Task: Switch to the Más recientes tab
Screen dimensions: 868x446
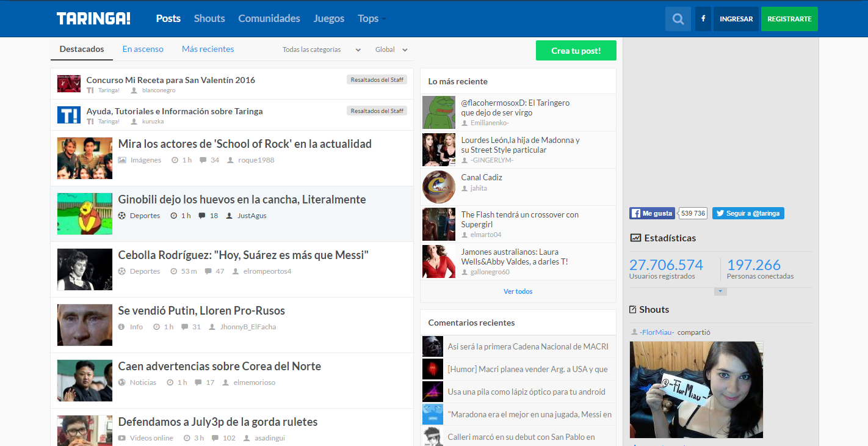Action: click(x=208, y=49)
